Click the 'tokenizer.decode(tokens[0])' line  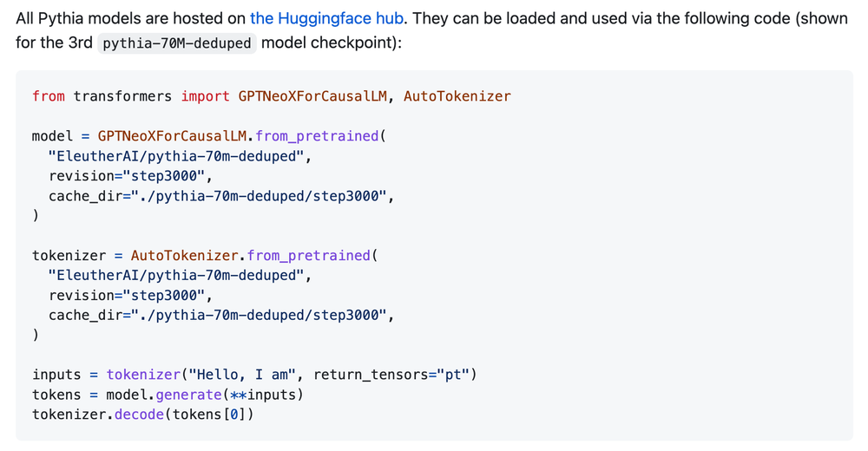[143, 415]
